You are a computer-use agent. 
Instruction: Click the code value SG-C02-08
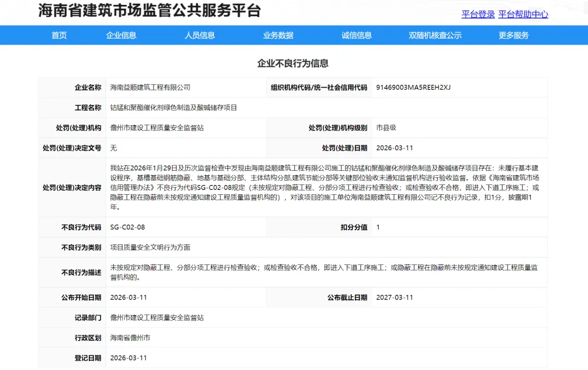click(127, 227)
